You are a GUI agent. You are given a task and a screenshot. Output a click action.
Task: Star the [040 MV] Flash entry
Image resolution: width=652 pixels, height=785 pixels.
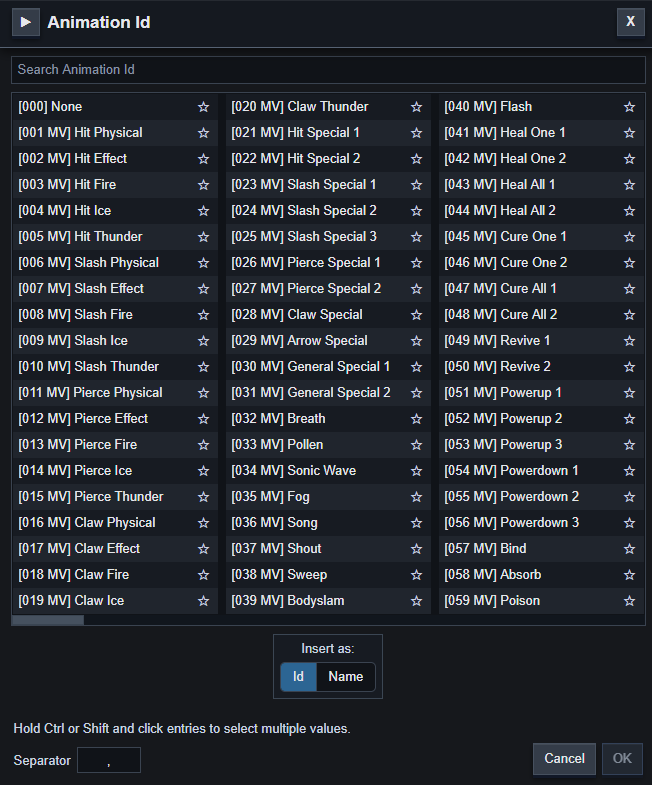pyautogui.click(x=629, y=107)
